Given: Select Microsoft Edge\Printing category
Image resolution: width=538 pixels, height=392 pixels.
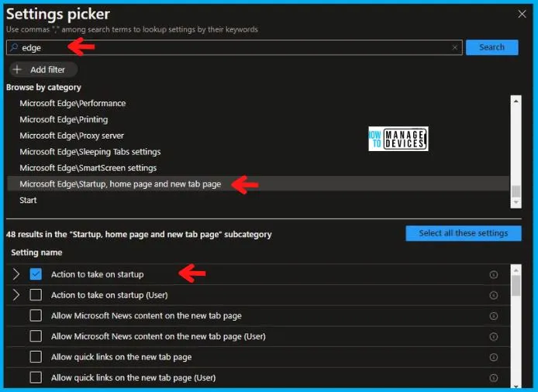Looking at the screenshot, I should pyautogui.click(x=64, y=119).
